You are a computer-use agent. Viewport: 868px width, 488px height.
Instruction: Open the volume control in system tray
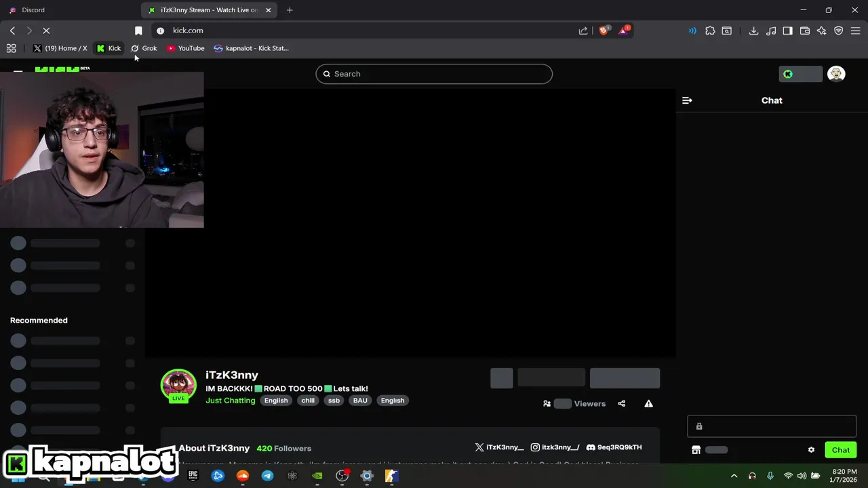(x=802, y=476)
